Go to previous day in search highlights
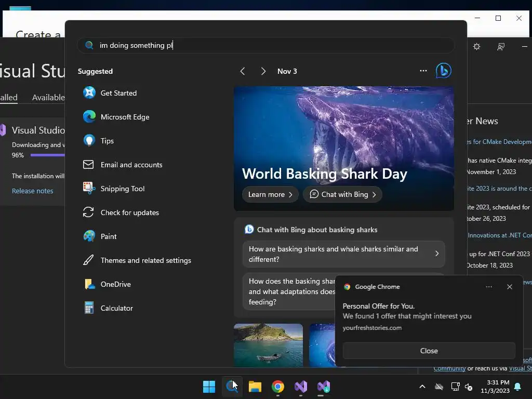This screenshot has height=399, width=532. tap(243, 71)
